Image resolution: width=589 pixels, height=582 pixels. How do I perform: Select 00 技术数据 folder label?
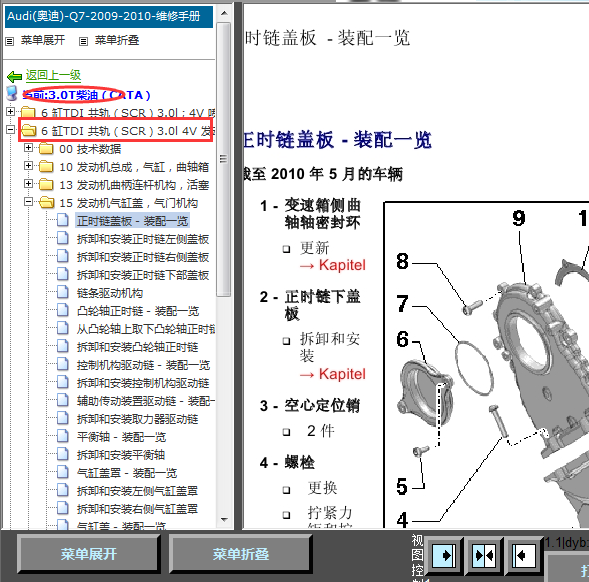(90, 149)
